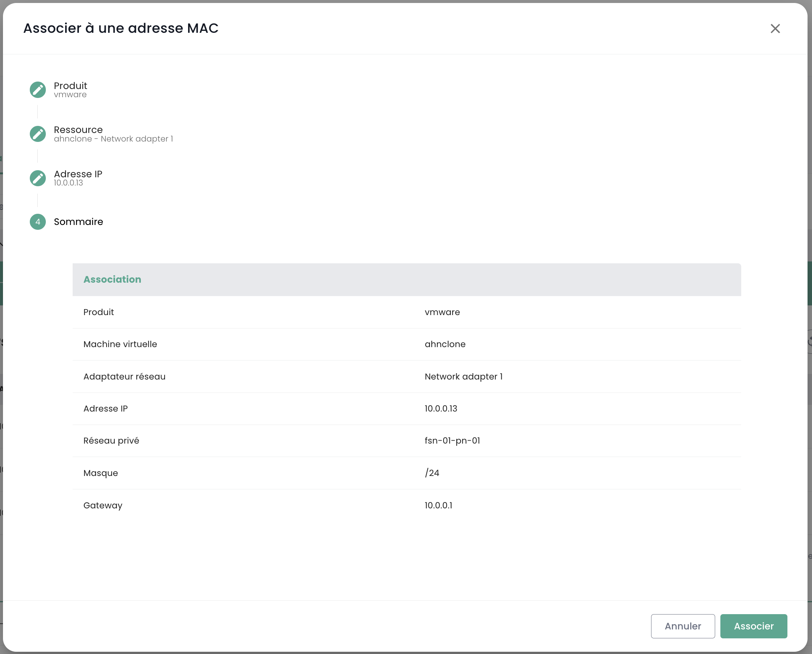Image resolution: width=812 pixels, height=654 pixels.
Task: Click the vmware value in summary table
Action: [442, 312]
